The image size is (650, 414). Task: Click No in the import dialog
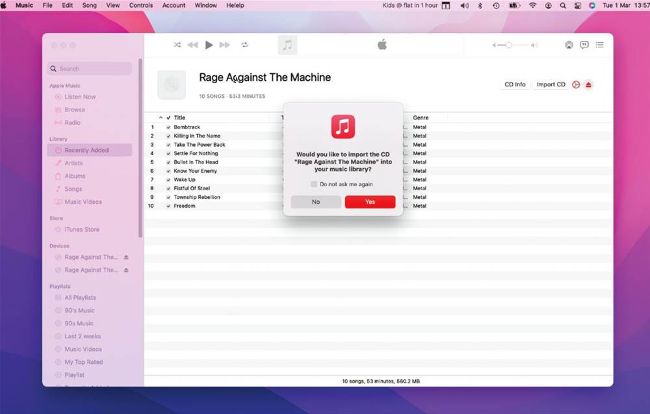click(x=315, y=202)
